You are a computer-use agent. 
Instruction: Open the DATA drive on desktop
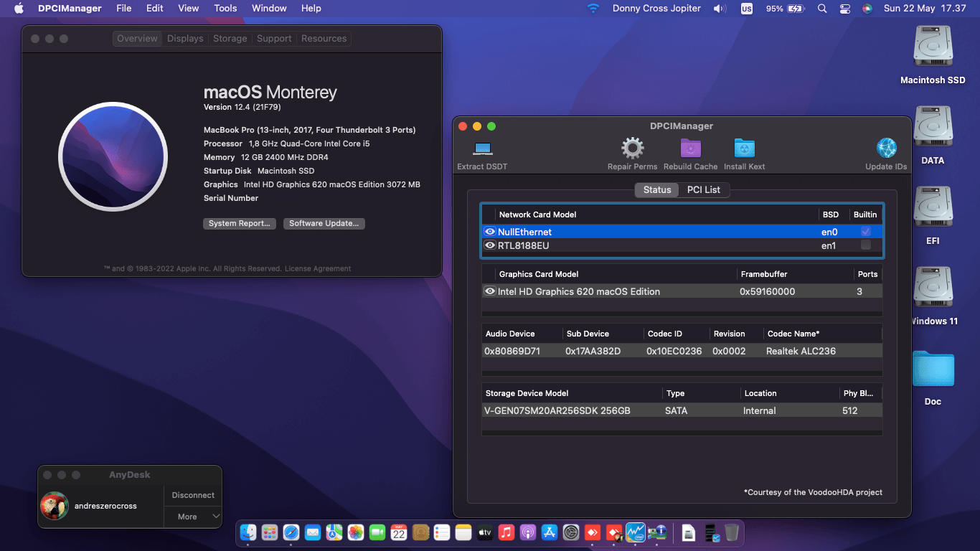933,128
